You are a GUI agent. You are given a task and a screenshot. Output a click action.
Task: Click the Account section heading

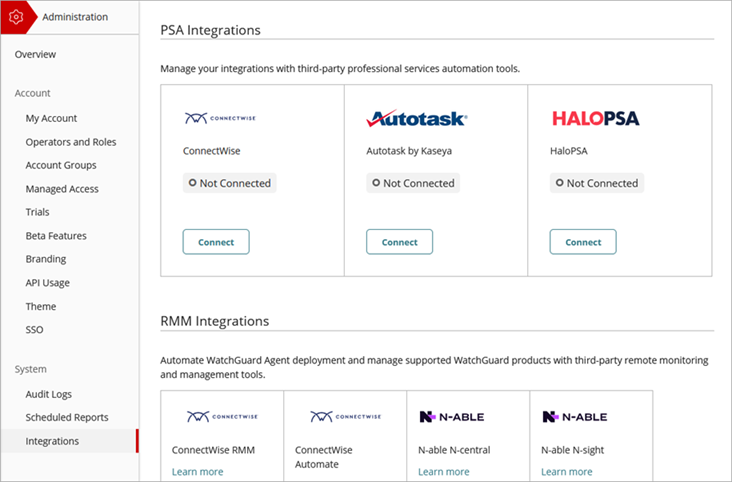click(32, 93)
